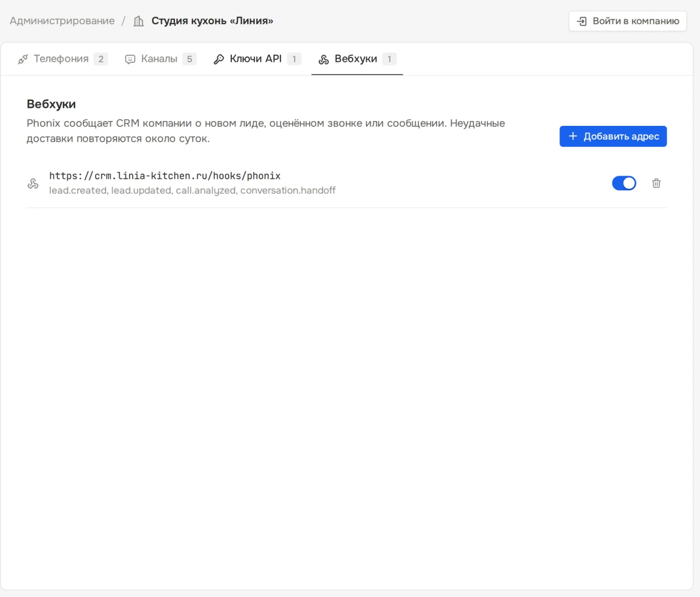Click the events list starting with lead.created

192,190
